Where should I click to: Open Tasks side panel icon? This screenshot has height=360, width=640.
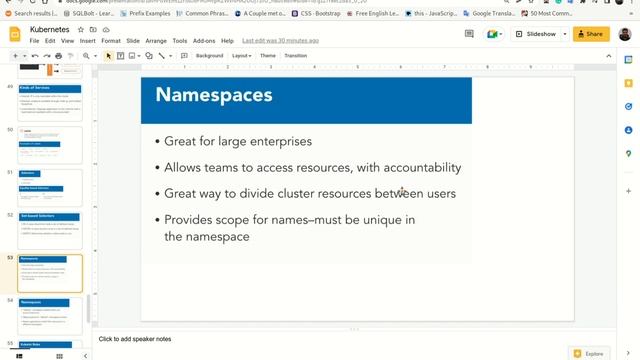coord(629,107)
